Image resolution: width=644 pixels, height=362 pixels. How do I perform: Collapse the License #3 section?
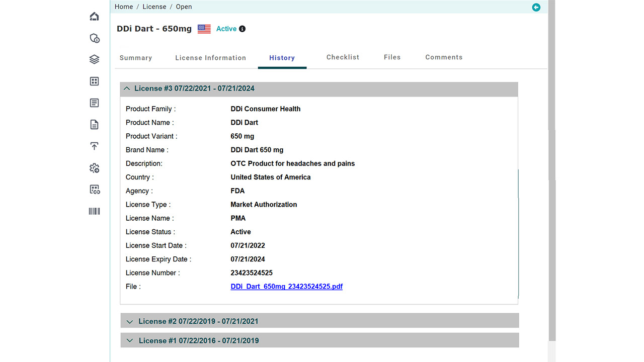tap(127, 88)
